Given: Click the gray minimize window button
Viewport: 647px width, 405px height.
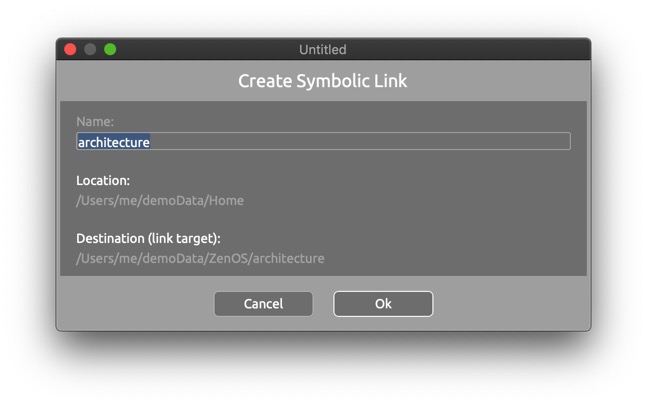Looking at the screenshot, I should [x=90, y=49].
